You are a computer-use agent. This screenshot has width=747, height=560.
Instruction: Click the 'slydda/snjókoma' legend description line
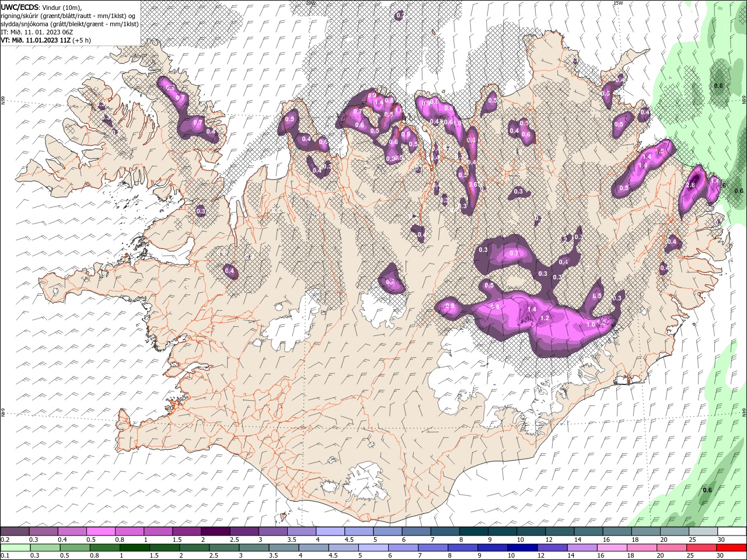pos(69,24)
